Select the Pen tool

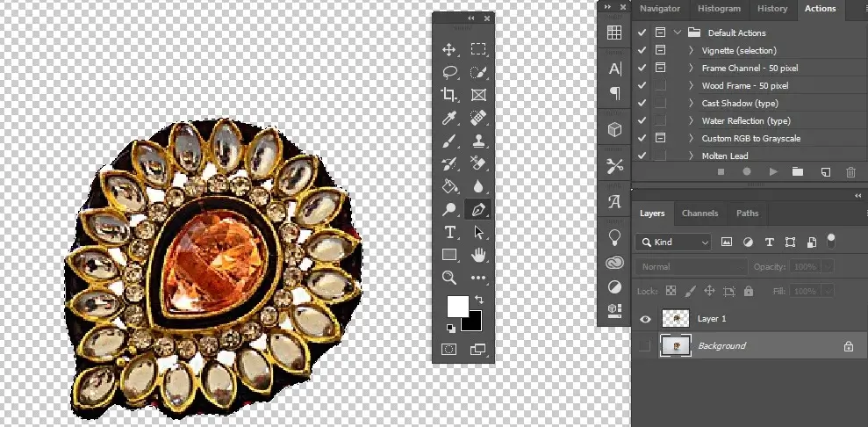(x=478, y=209)
